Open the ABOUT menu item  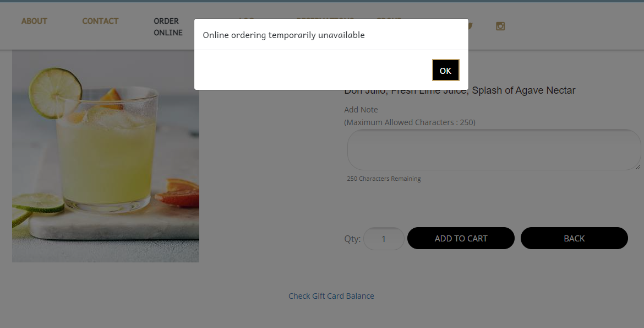coord(34,21)
